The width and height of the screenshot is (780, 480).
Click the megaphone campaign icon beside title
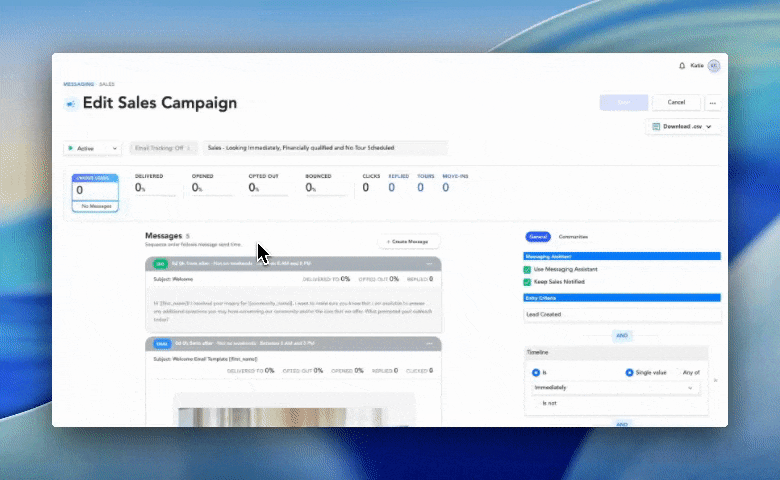point(71,104)
